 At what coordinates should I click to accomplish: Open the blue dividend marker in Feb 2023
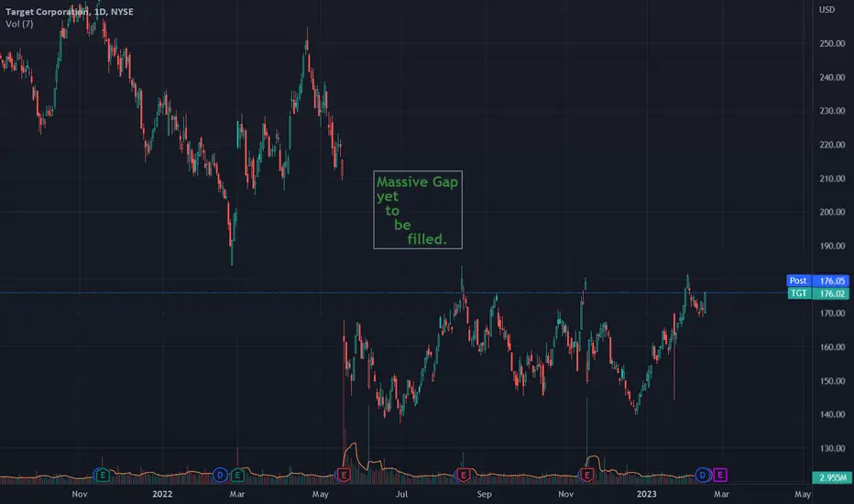[x=703, y=475]
